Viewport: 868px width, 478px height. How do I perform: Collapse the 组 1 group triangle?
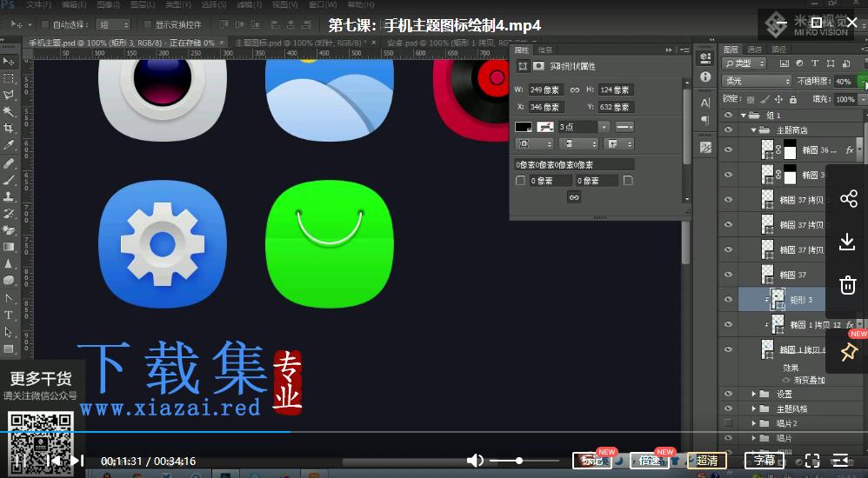pyautogui.click(x=743, y=115)
